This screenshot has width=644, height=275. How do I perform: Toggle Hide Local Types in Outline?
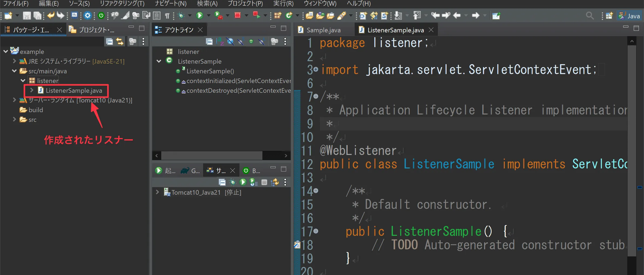tap(261, 42)
